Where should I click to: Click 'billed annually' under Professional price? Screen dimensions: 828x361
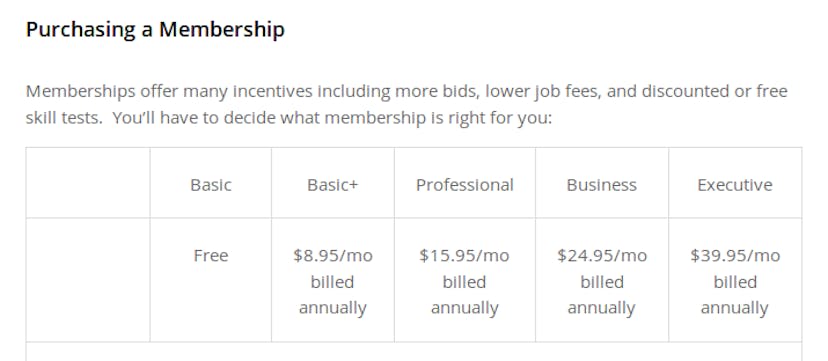[465, 295]
